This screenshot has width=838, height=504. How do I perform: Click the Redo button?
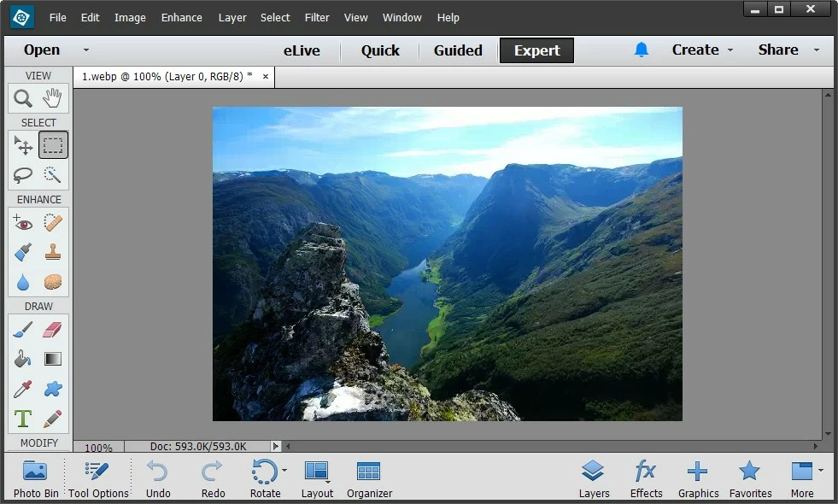click(213, 479)
